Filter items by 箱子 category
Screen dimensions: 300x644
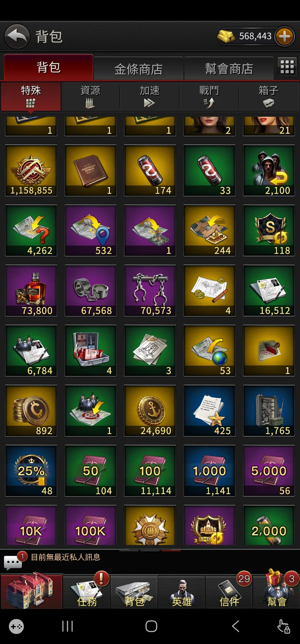[269, 96]
